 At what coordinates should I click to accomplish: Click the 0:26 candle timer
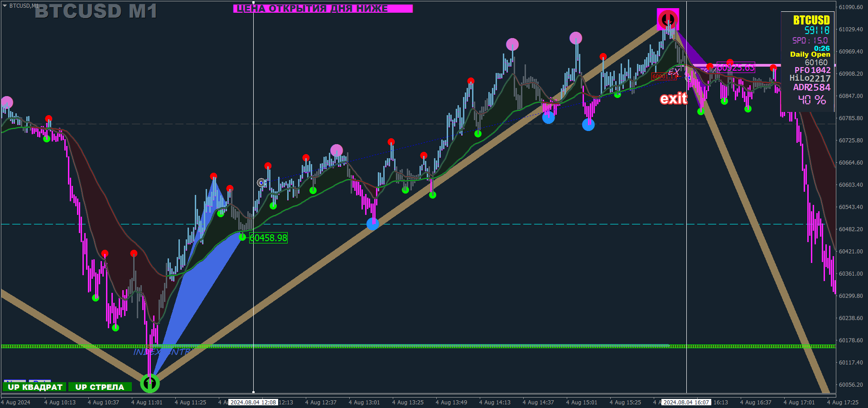coord(822,48)
